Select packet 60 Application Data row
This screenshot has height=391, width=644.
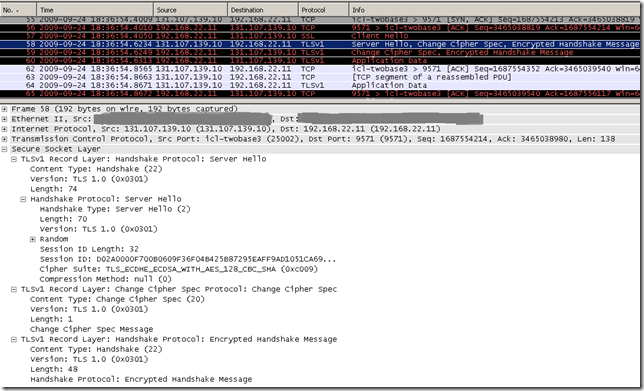point(320,60)
